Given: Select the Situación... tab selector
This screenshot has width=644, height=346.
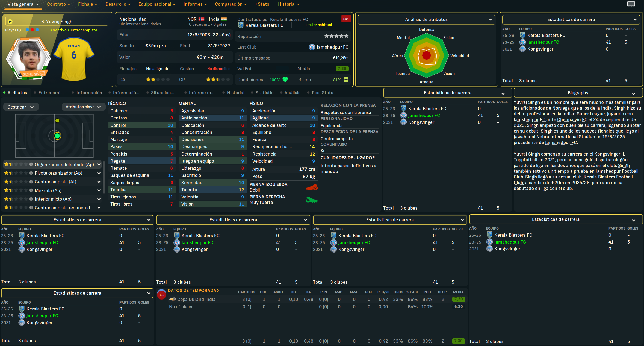Looking at the screenshot, I should 160,93.
